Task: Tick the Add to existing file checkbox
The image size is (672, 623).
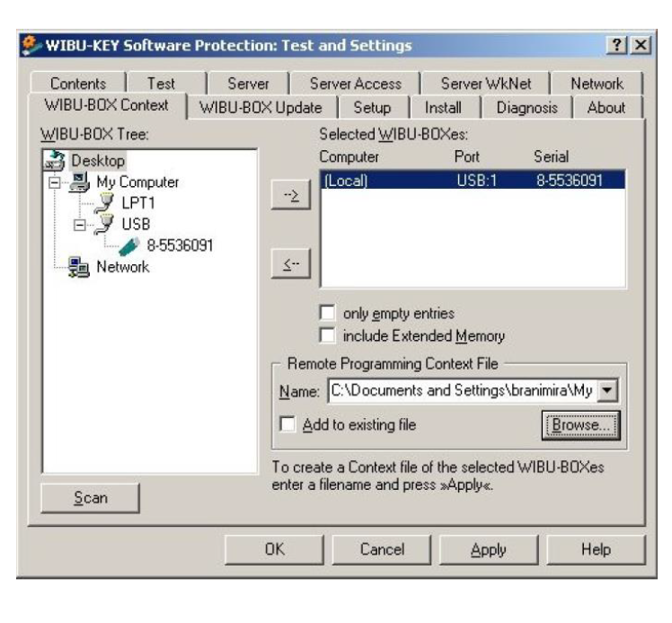Action: click(287, 424)
